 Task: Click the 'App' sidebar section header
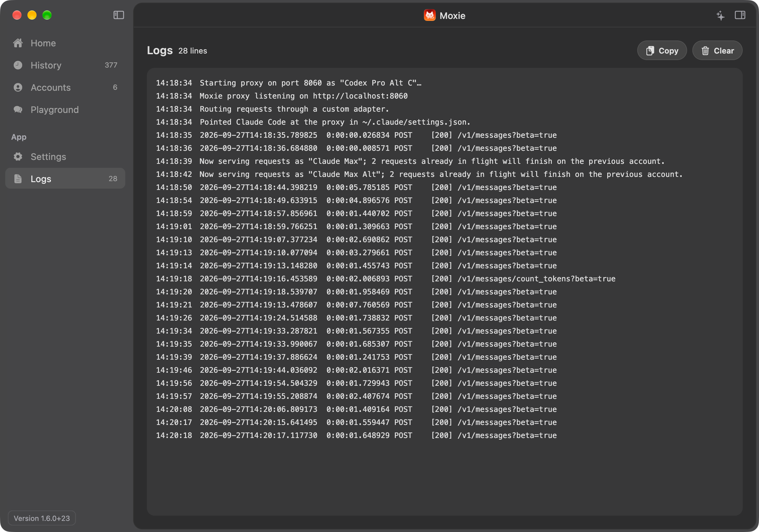point(19,137)
